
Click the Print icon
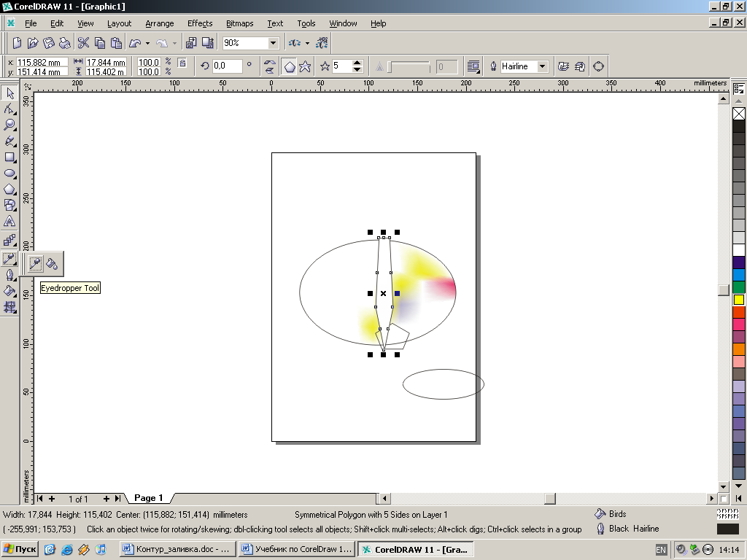click(64, 43)
